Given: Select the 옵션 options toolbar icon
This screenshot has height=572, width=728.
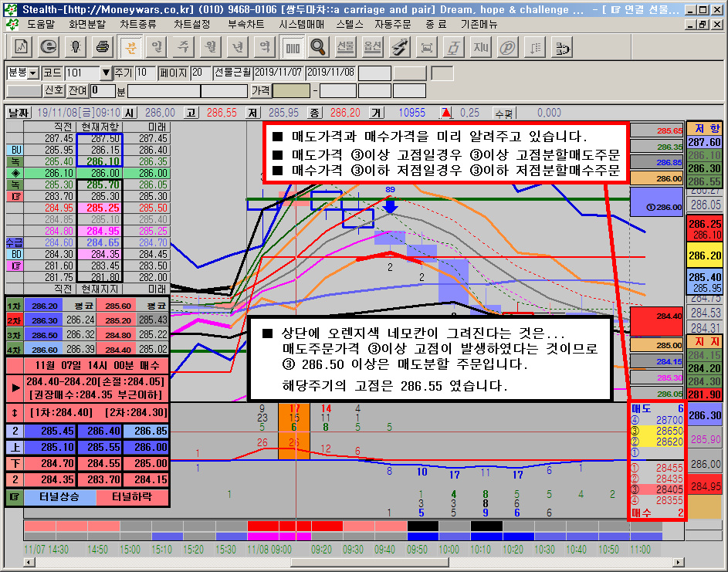Looking at the screenshot, I should pos(372,47).
